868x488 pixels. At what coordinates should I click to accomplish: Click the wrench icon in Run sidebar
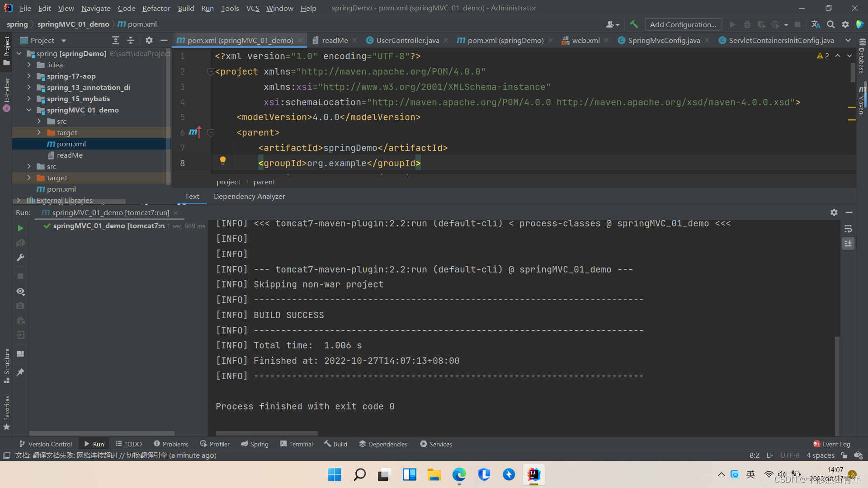point(20,258)
